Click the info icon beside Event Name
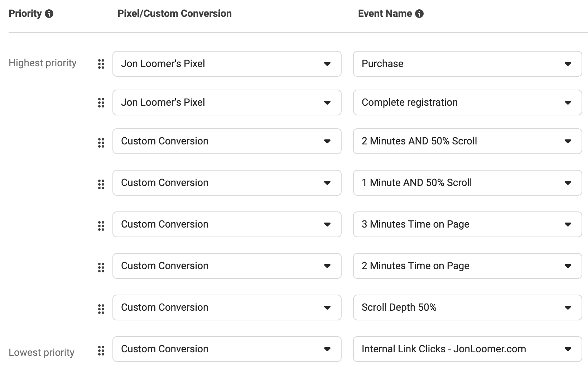The image size is (588, 372). pyautogui.click(x=419, y=14)
